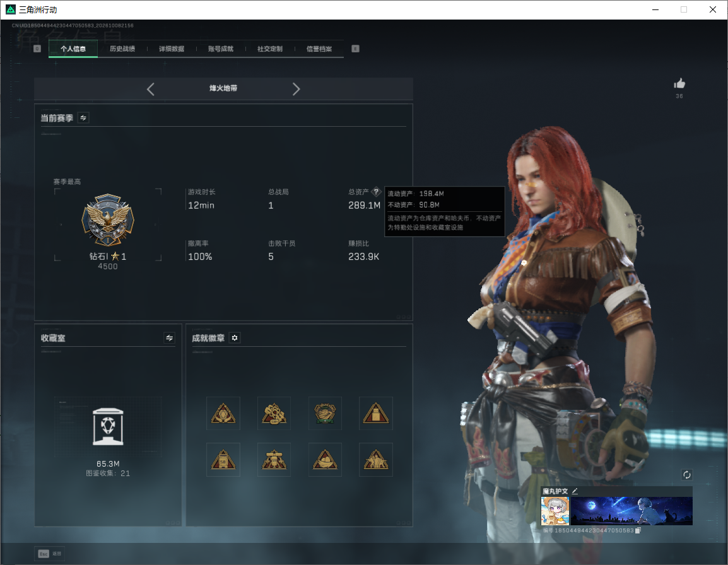Click the 65.3M collection value

[108, 464]
